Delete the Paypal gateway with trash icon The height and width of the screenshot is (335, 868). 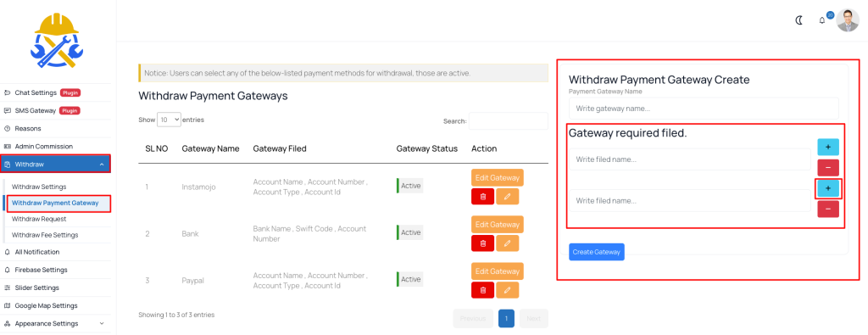[482, 290]
